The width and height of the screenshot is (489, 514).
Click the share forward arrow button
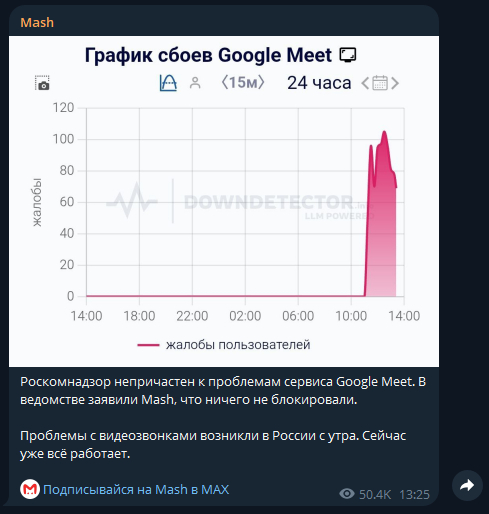click(467, 485)
